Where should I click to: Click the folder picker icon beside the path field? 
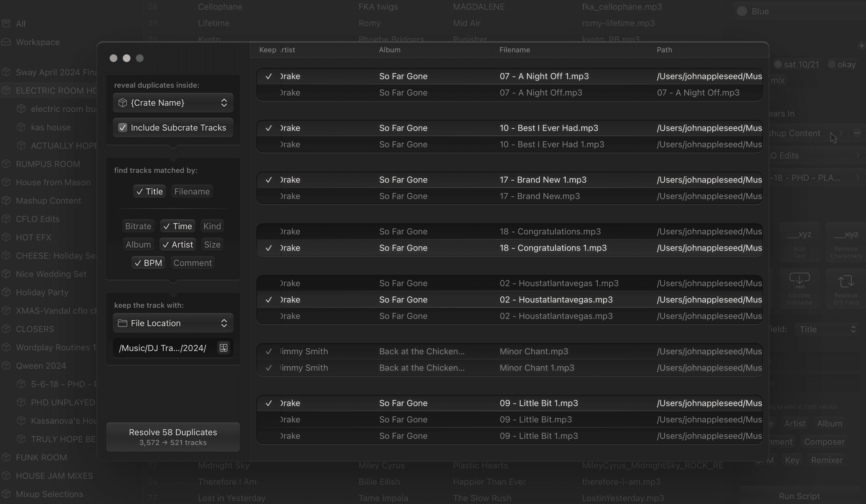pyautogui.click(x=223, y=348)
